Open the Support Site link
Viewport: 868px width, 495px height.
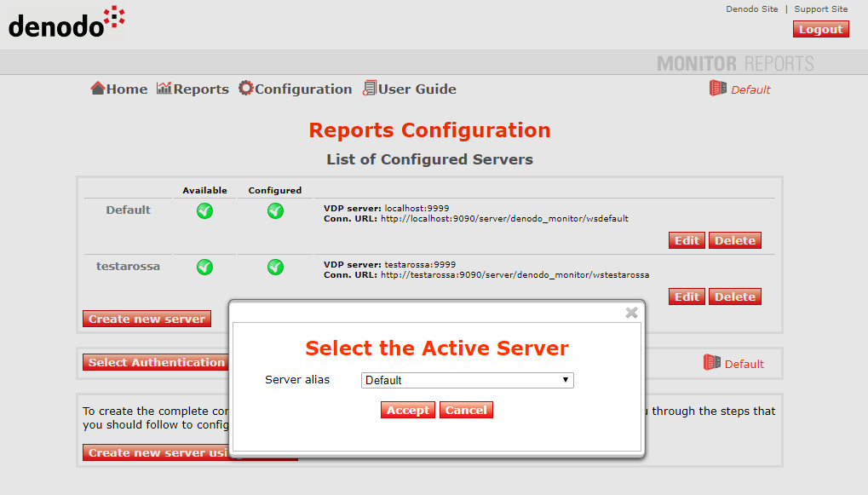(x=821, y=9)
